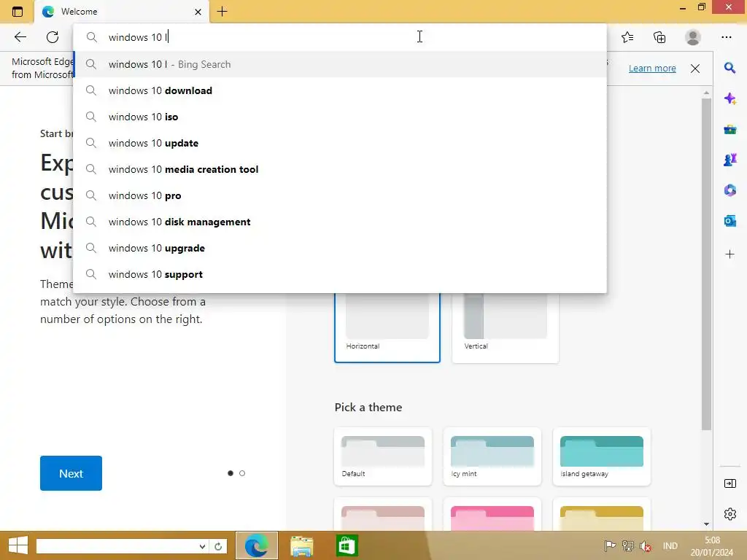Add sidebar app with plus icon

729,254
